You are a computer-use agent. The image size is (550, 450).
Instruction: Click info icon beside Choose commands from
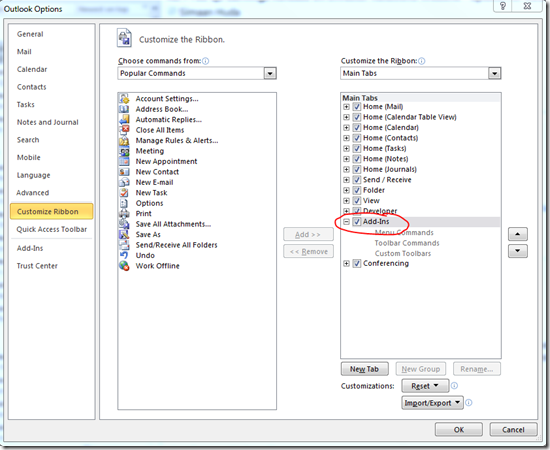tap(206, 61)
